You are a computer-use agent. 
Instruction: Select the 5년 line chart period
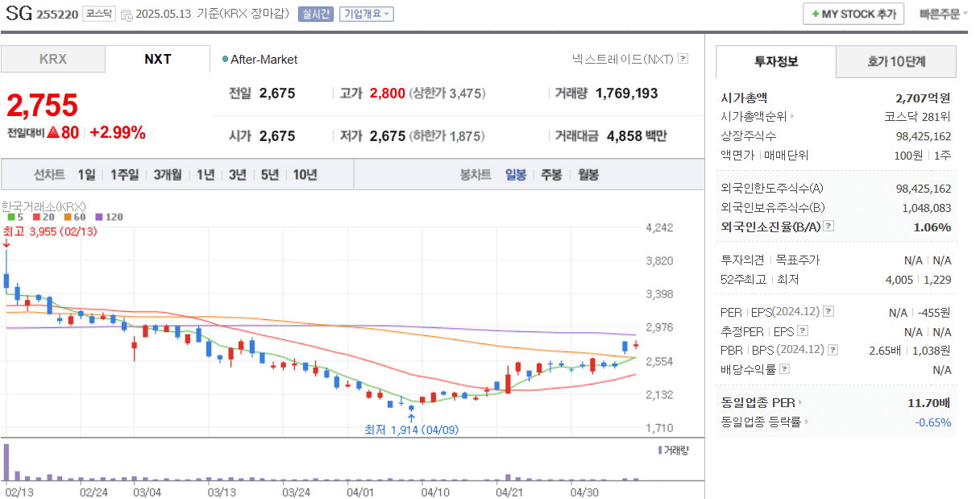[269, 175]
